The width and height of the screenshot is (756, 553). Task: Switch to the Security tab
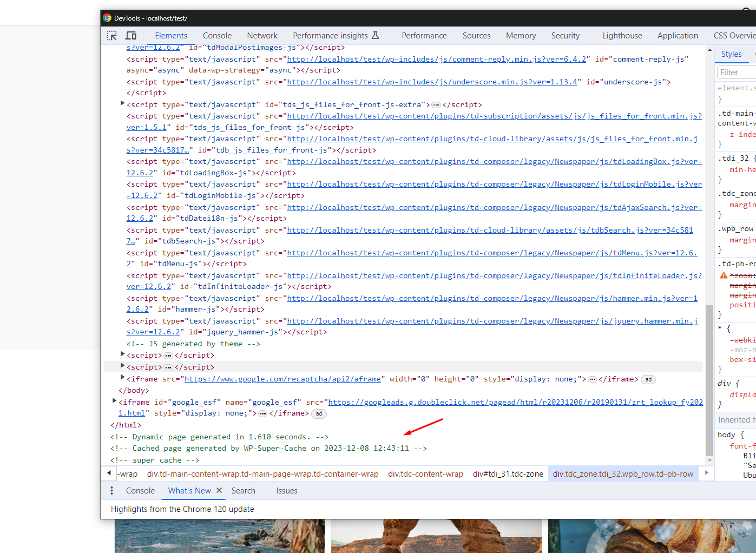click(x=566, y=36)
